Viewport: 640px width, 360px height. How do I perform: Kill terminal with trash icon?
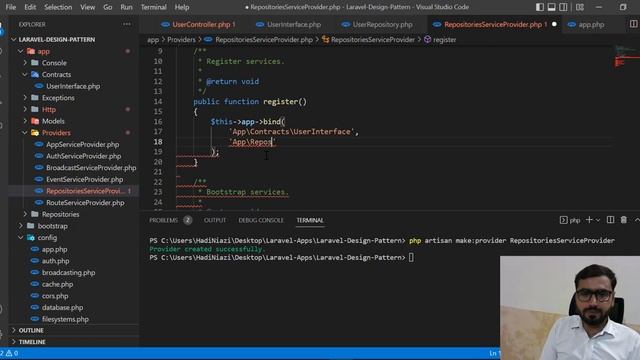pos(624,220)
